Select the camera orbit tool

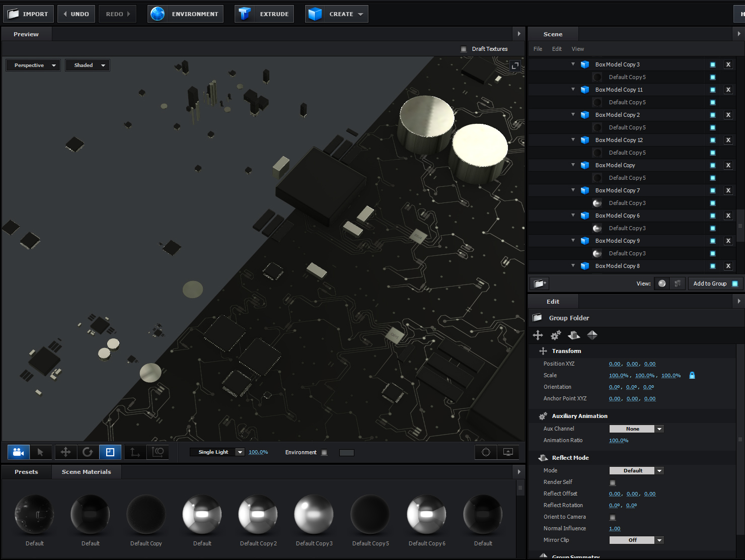point(19,452)
